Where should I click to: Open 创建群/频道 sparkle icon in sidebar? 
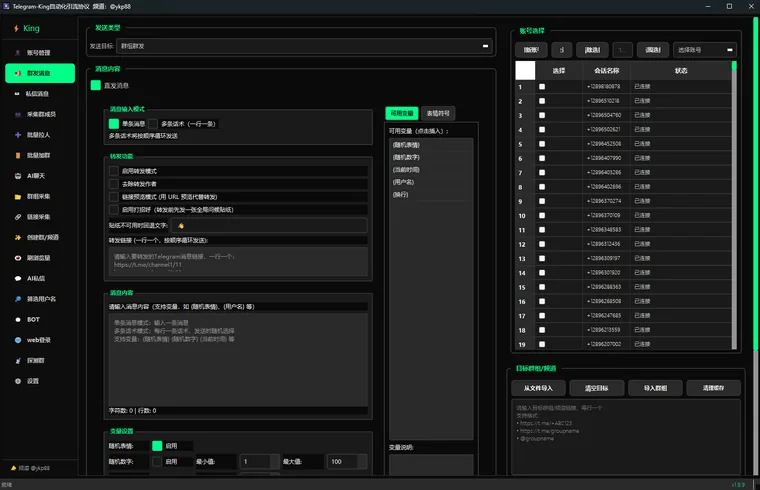point(18,237)
